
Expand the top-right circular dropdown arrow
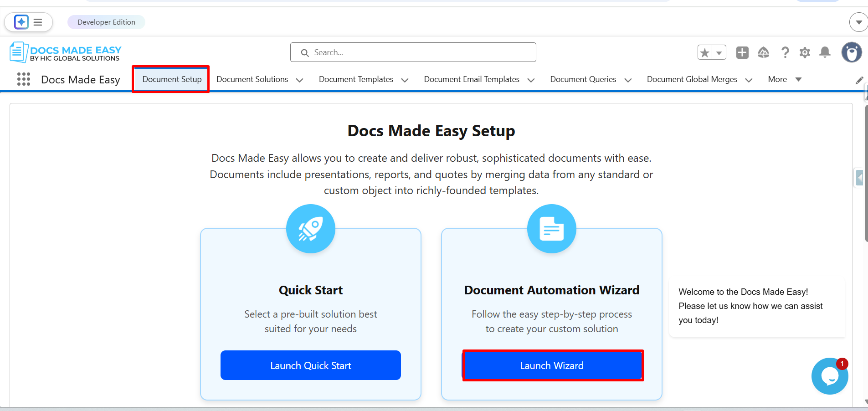coord(858,22)
